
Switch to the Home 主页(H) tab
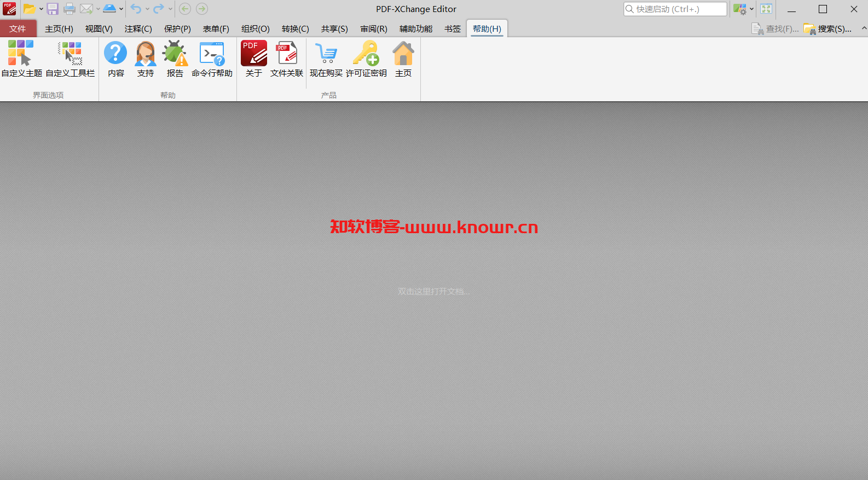59,28
